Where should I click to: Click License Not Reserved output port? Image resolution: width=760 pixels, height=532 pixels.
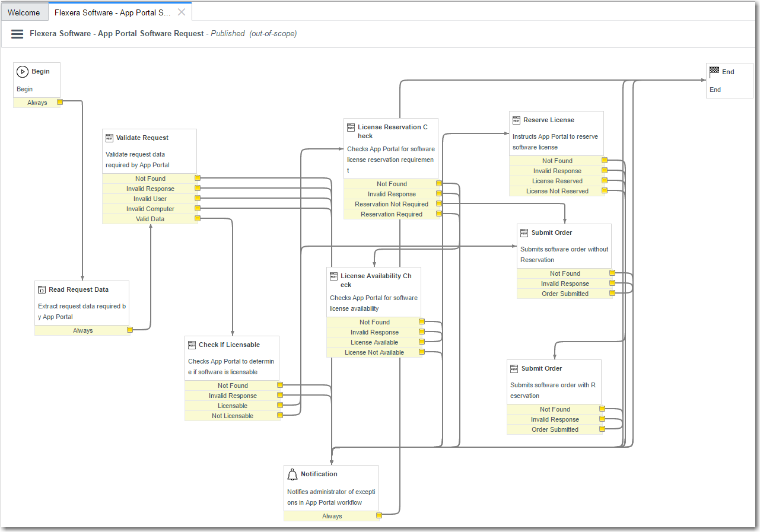[605, 190]
